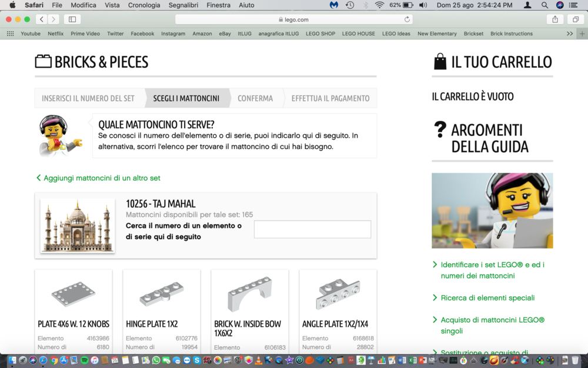Open iTunes from the dock
Screen dimensions: 588x368
coord(95,360)
